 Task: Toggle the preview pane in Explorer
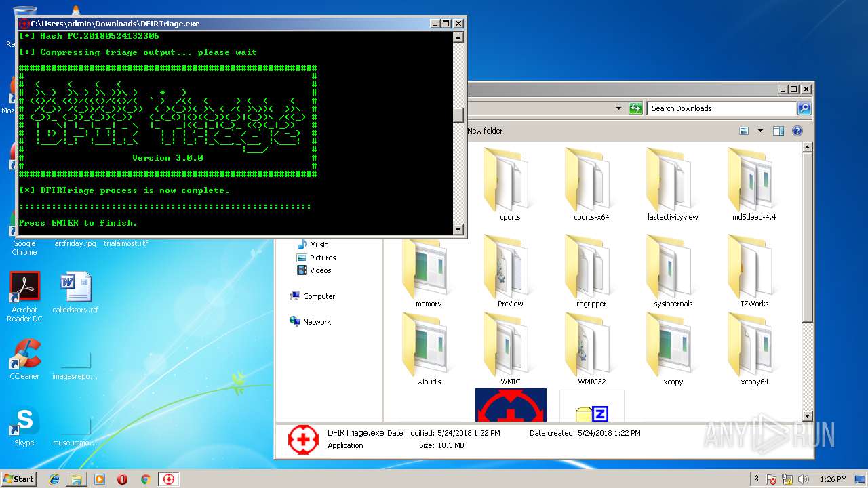click(778, 131)
